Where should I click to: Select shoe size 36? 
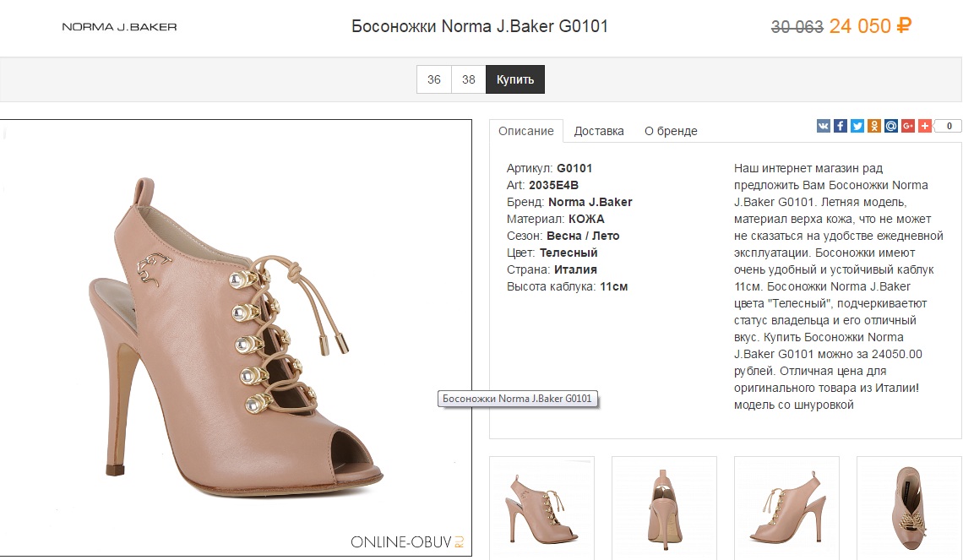pos(434,80)
